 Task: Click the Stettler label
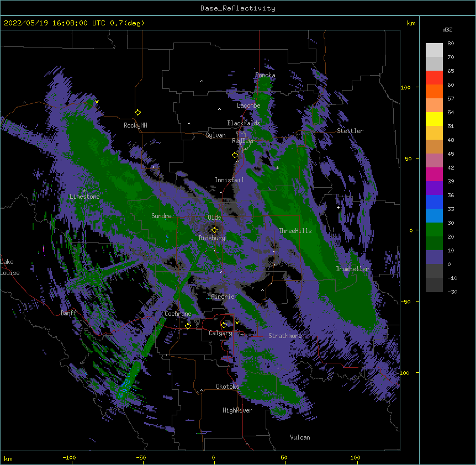tap(350, 131)
